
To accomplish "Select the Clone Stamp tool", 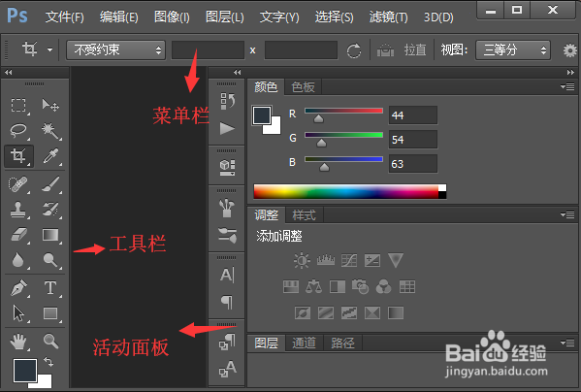I will coord(18,210).
